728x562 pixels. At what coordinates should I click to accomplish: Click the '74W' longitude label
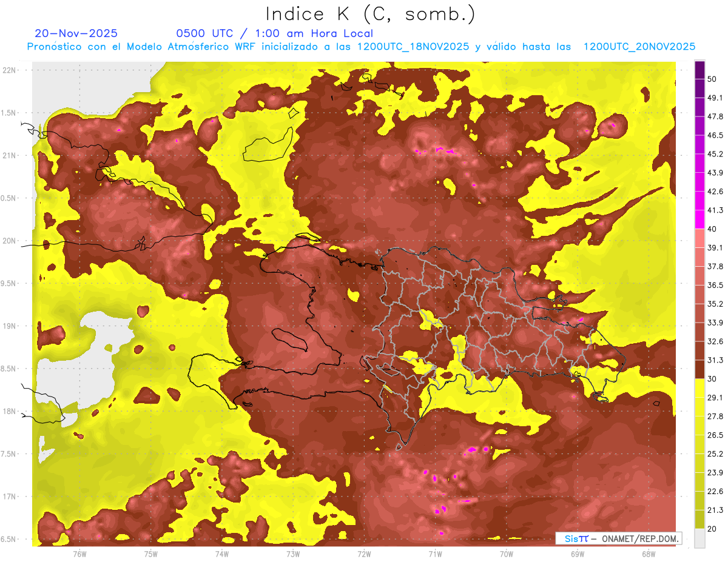pyautogui.click(x=222, y=554)
